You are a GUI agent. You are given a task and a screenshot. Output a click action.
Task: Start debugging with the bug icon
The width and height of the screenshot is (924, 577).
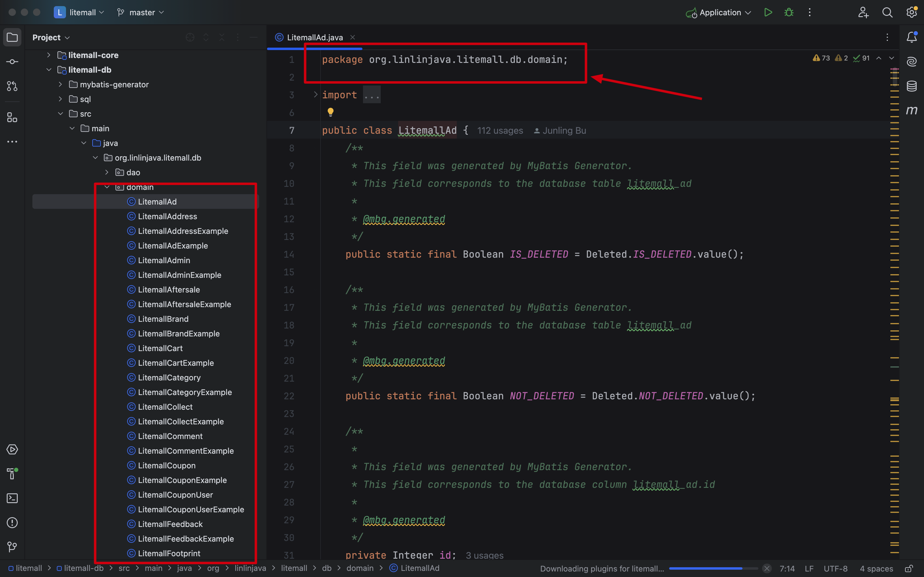click(x=789, y=12)
